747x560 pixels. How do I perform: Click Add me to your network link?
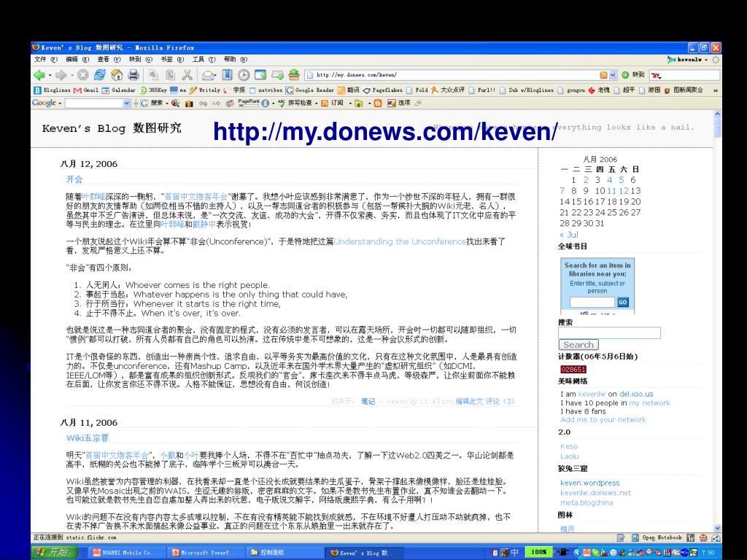tap(603, 419)
